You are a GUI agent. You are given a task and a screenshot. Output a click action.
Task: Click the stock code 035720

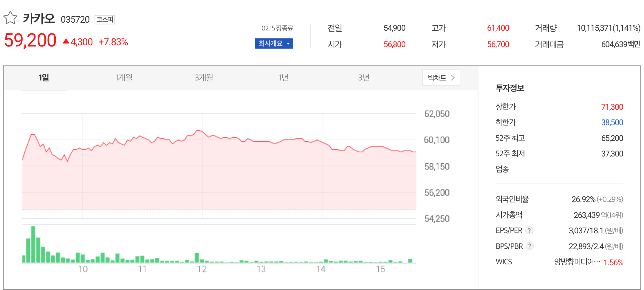click(75, 19)
